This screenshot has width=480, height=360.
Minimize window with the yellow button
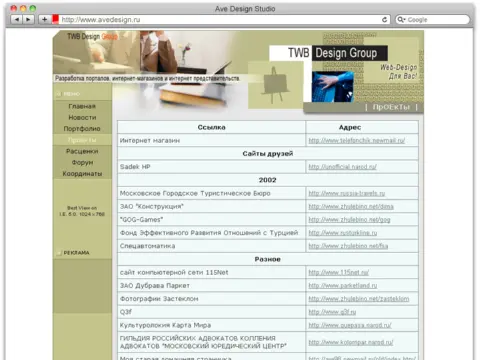point(23,8)
